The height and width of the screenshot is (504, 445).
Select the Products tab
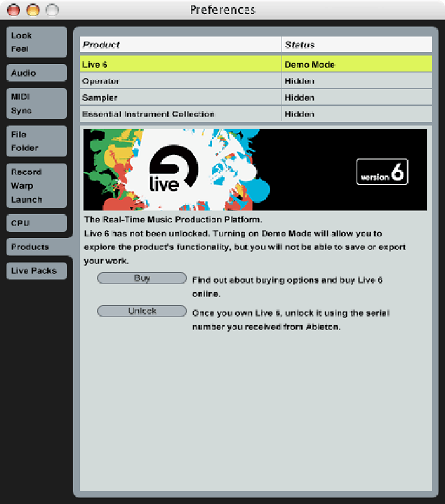[x=38, y=247]
